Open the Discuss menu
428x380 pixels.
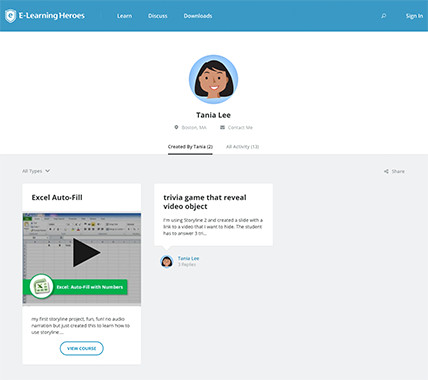[158, 16]
